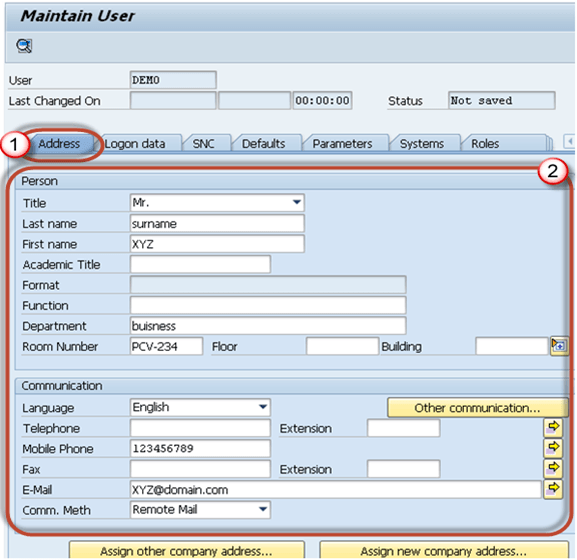Click the Telephone input field

tap(200, 428)
